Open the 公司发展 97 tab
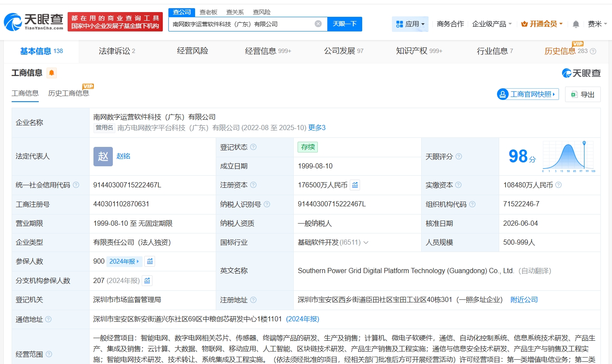This screenshot has width=612, height=364. pyautogui.click(x=344, y=51)
